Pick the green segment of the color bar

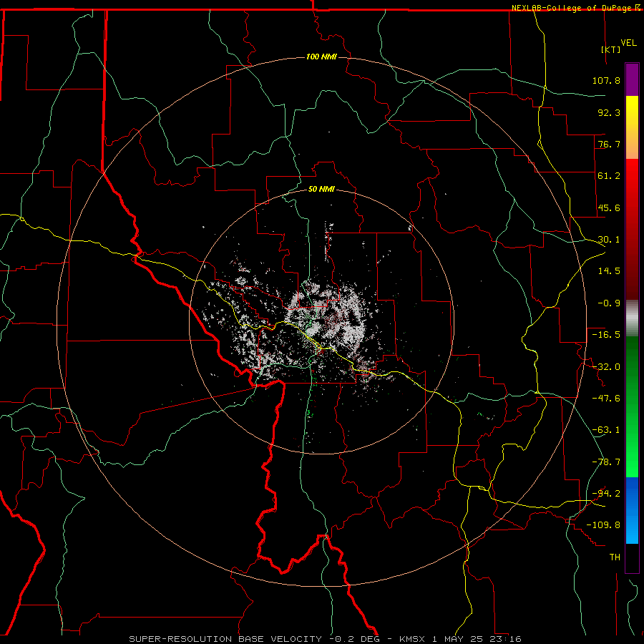(x=632, y=406)
